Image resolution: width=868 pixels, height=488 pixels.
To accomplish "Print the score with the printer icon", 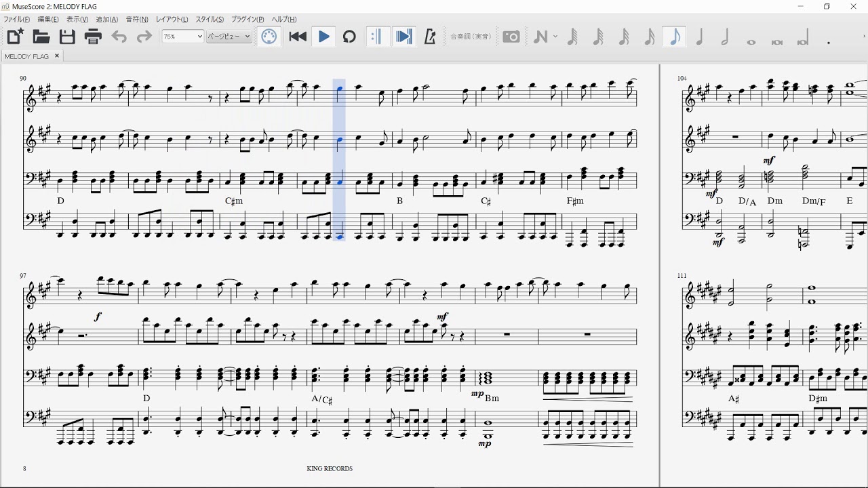I will [93, 37].
